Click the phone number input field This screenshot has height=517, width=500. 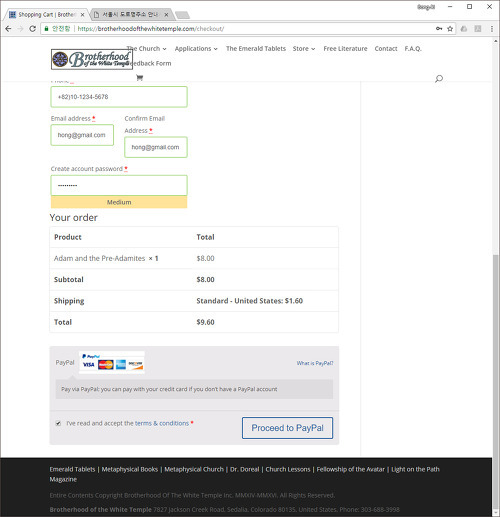119,97
